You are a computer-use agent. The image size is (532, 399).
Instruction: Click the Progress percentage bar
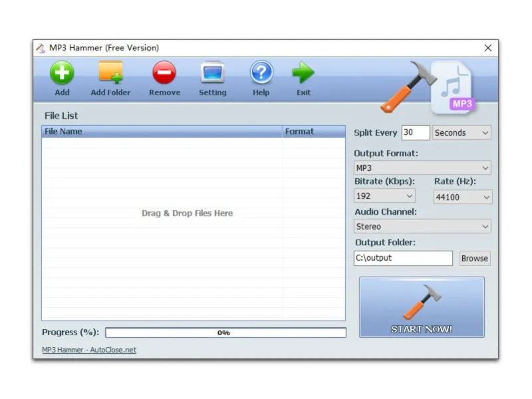click(x=225, y=332)
